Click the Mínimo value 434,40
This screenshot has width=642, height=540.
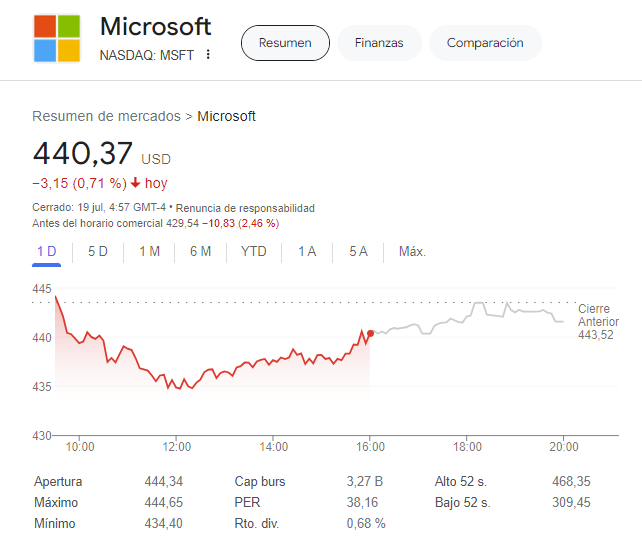[163, 523]
